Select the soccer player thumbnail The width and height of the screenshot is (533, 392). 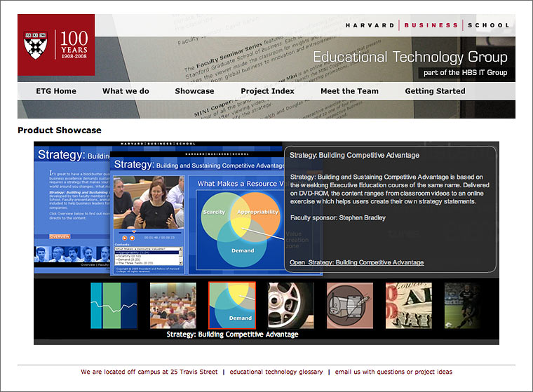[x=461, y=306]
